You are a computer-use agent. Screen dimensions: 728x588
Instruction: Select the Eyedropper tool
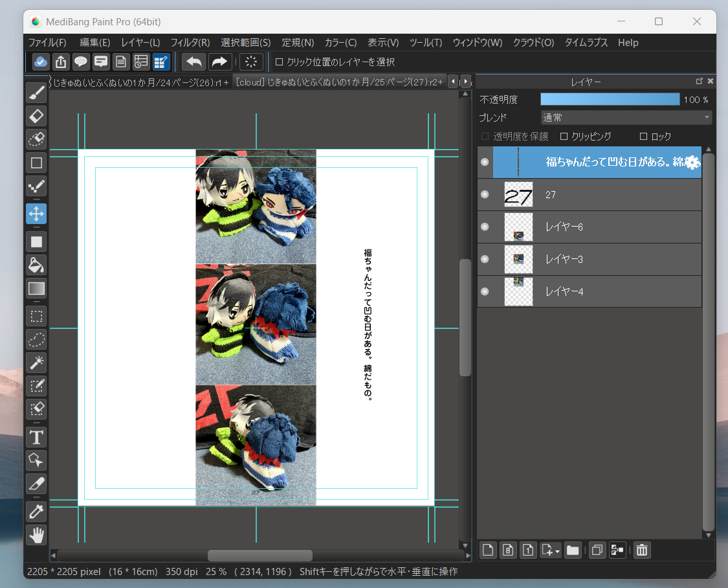36,512
